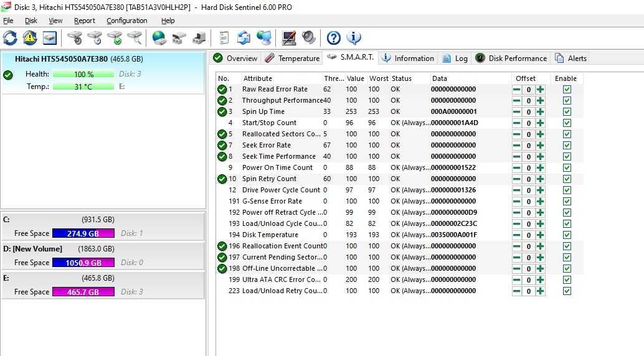Click the Refresh toolbar icon with blue arrows

tap(10, 38)
